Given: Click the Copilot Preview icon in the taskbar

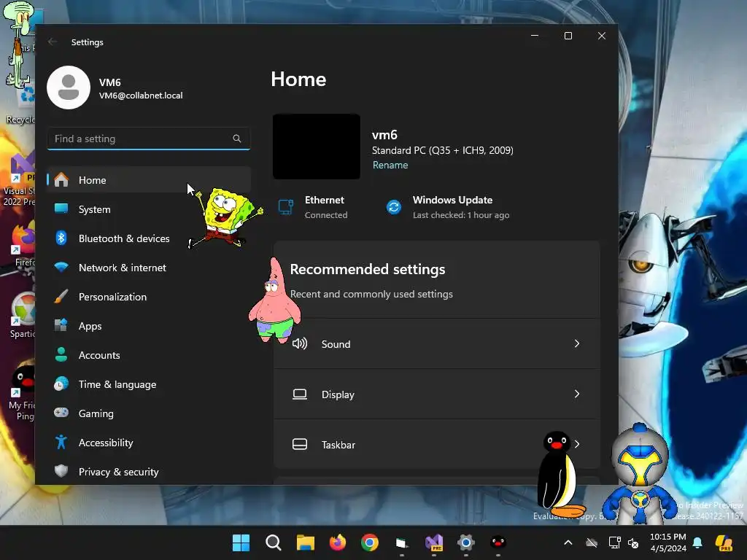Looking at the screenshot, I should click(x=724, y=542).
